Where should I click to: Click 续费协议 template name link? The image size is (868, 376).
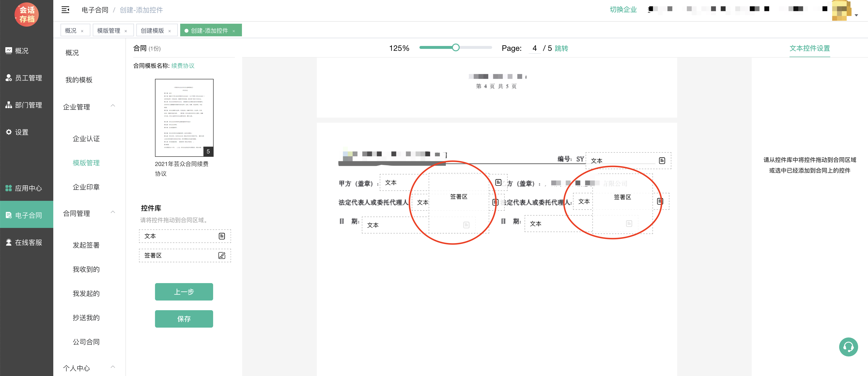click(183, 66)
